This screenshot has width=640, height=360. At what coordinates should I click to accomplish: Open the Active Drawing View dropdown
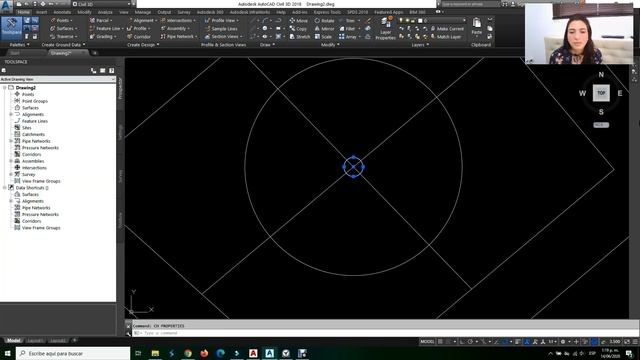[x=58, y=79]
